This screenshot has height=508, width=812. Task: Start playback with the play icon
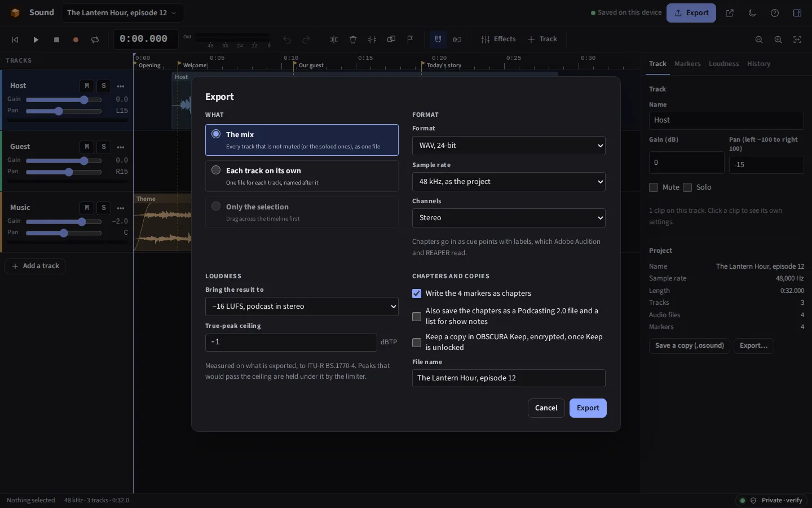36,40
